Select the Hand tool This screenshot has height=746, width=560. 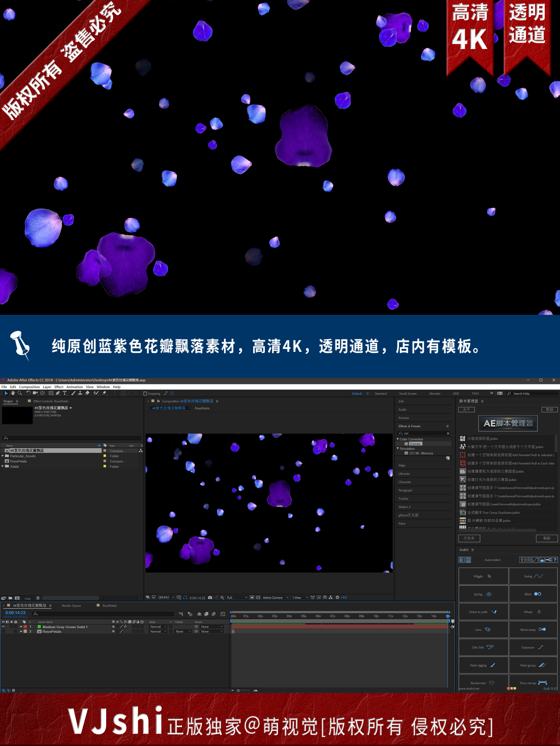[12, 393]
